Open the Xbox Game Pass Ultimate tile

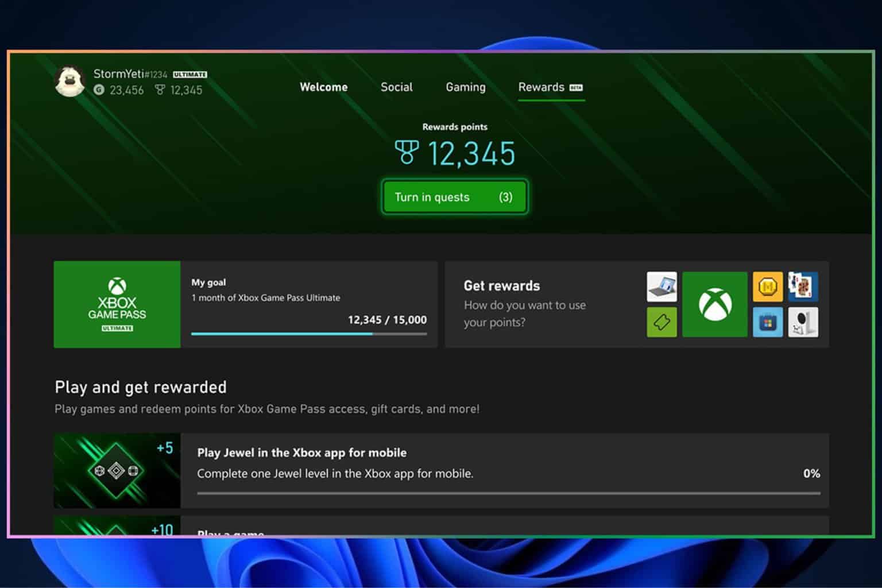pyautogui.click(x=117, y=304)
